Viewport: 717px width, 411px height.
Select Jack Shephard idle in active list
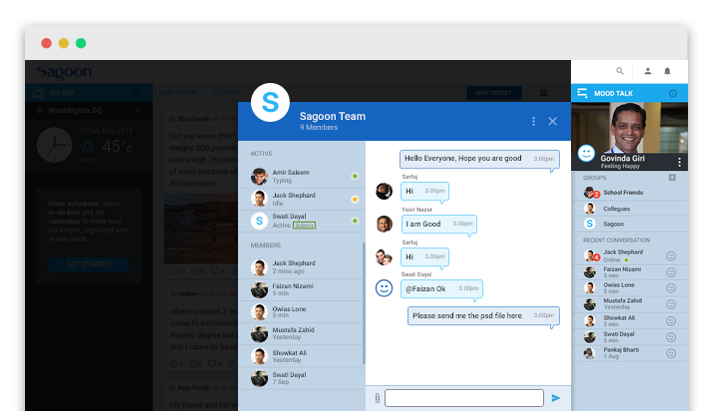[302, 199]
